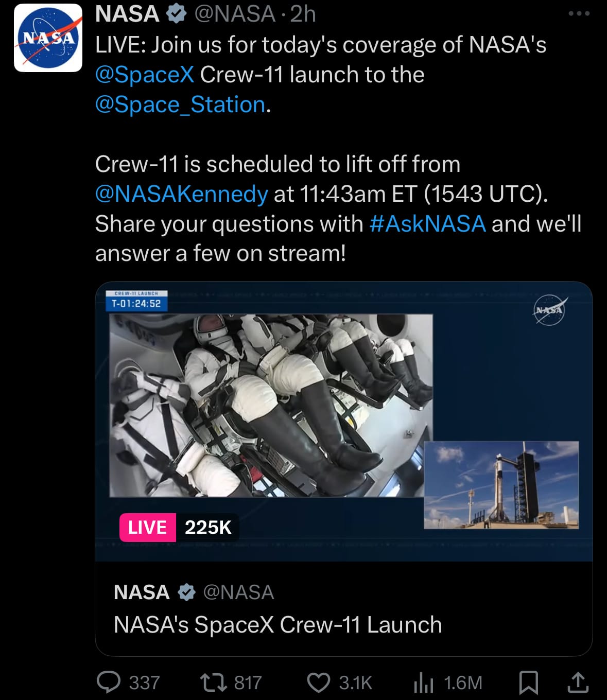Click the verified badge next to NASA
The image size is (607, 700).
coord(176,14)
